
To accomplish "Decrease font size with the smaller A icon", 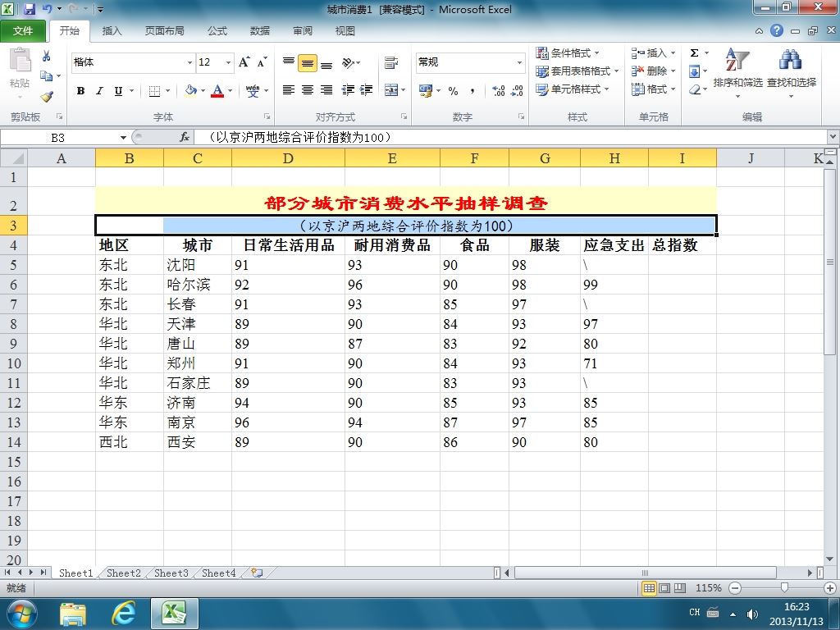I will click(262, 62).
